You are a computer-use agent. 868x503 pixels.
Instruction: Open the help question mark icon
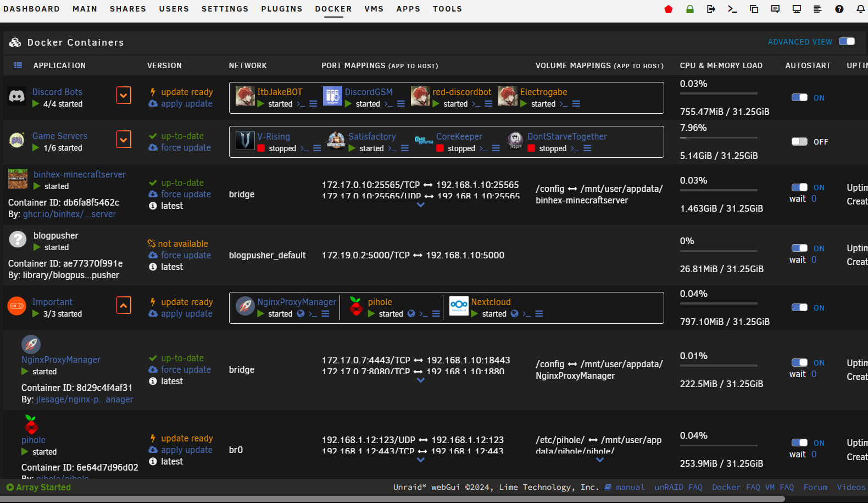[839, 9]
